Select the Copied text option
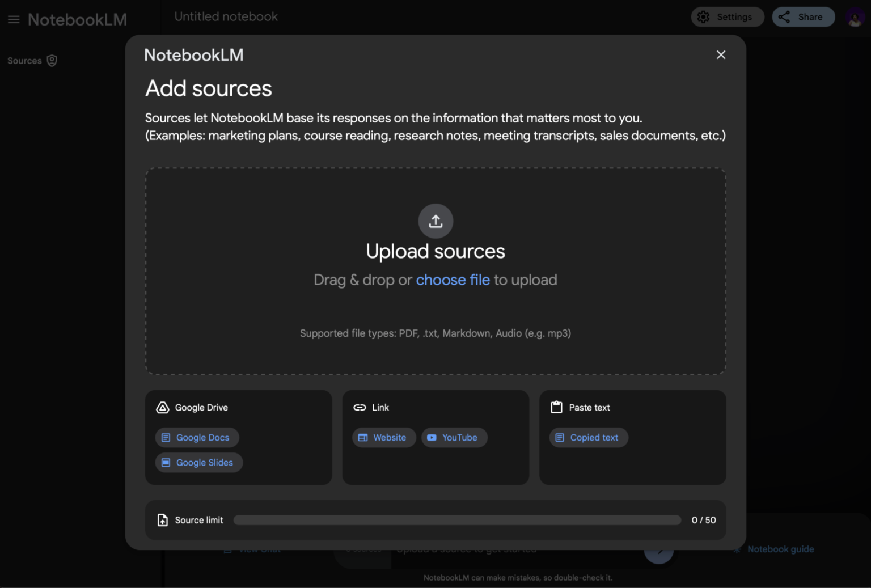Viewport: 871px width, 588px height. pos(588,437)
